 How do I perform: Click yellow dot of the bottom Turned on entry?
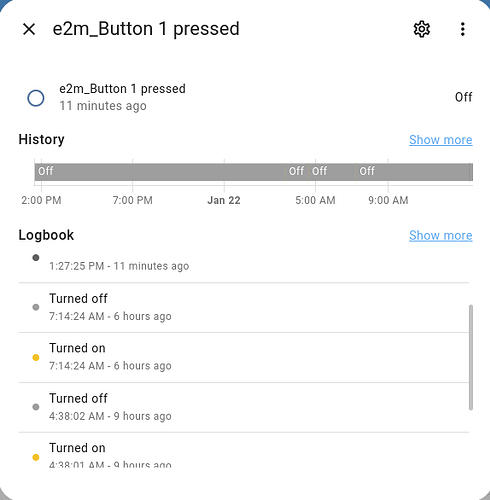click(36, 457)
